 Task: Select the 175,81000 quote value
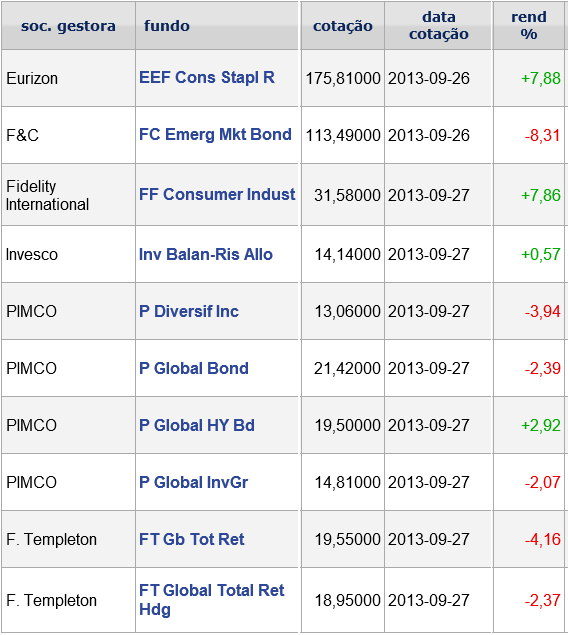[343, 78]
